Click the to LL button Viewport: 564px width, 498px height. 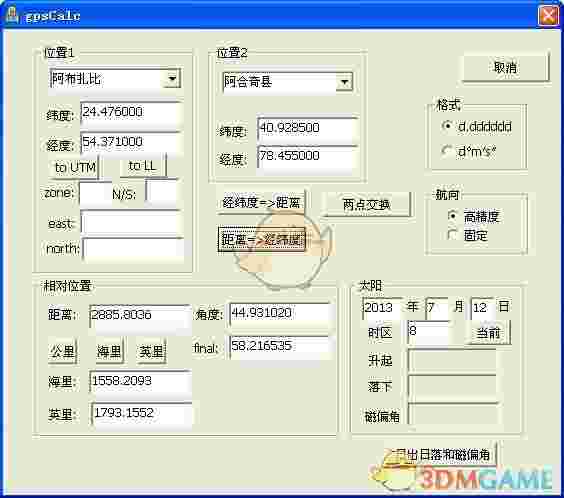pyautogui.click(x=143, y=166)
